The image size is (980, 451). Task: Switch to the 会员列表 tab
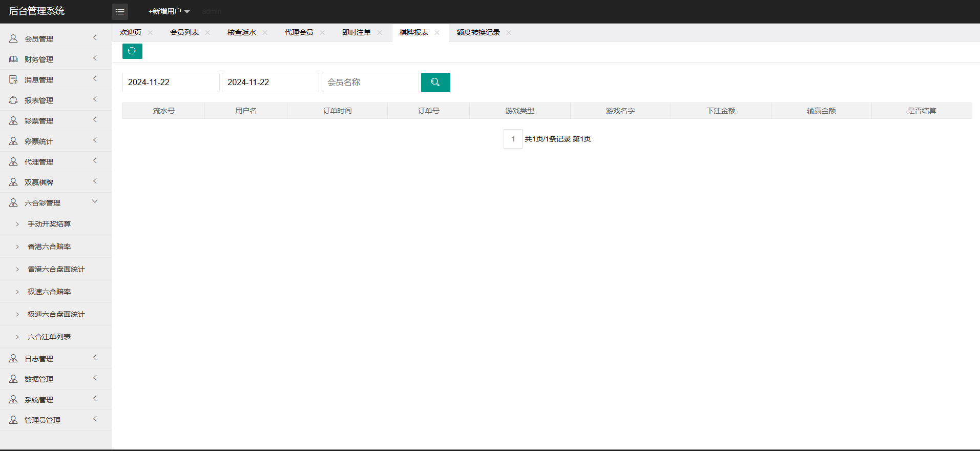(x=184, y=32)
